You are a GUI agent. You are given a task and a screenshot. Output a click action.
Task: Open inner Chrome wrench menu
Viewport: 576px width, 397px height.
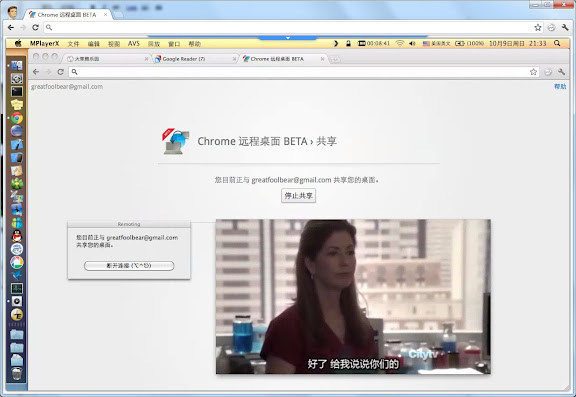(x=561, y=72)
